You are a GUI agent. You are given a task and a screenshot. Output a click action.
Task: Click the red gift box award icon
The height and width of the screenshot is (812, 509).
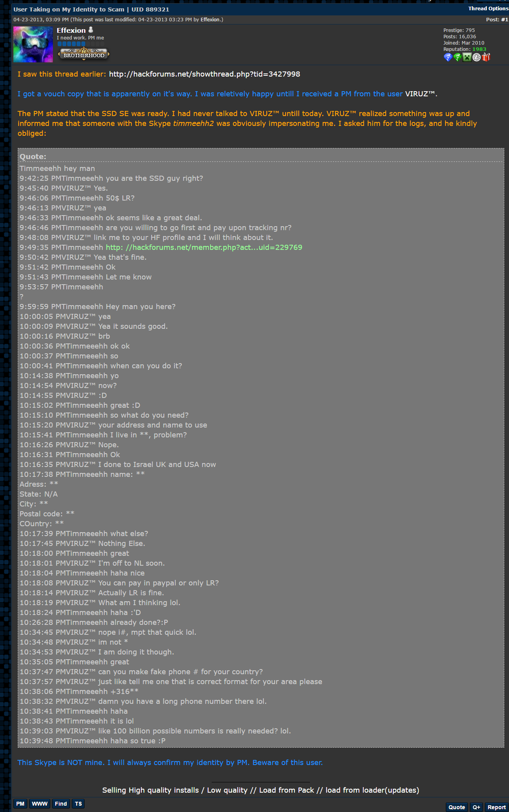[486, 57]
